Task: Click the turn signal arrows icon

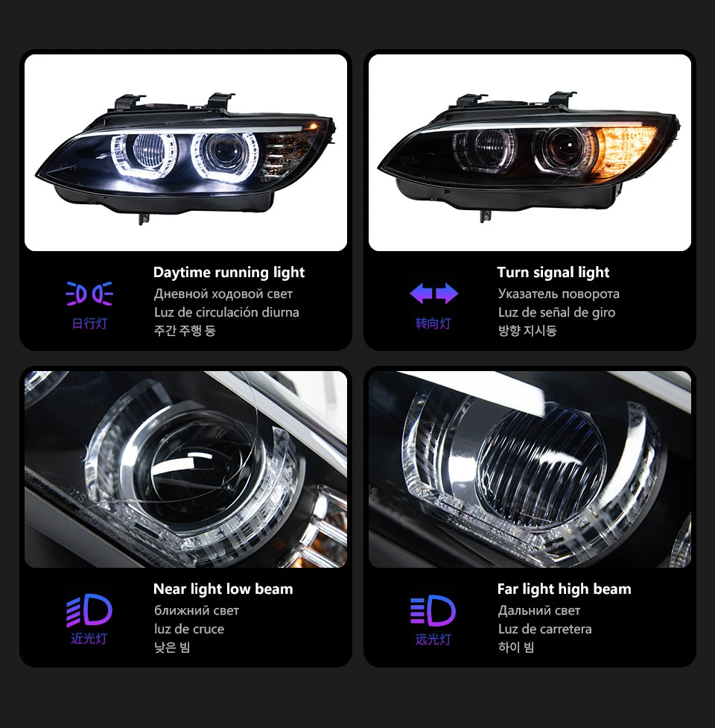Action: (433, 294)
